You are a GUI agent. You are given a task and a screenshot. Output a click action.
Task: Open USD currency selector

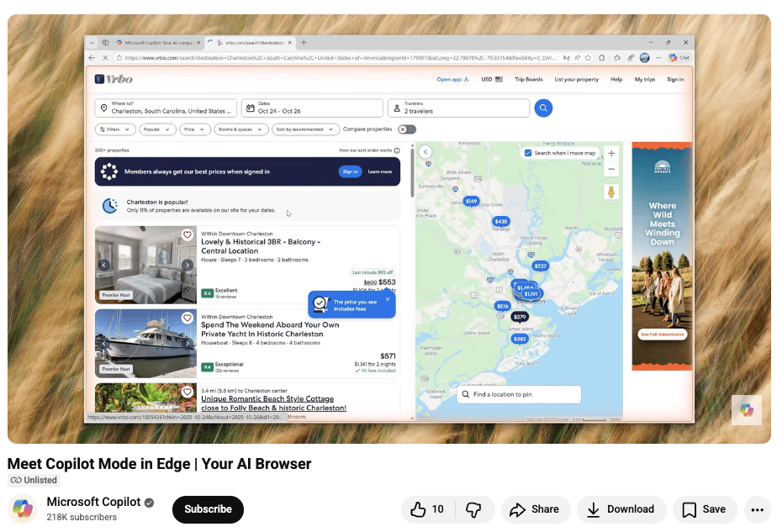click(492, 79)
